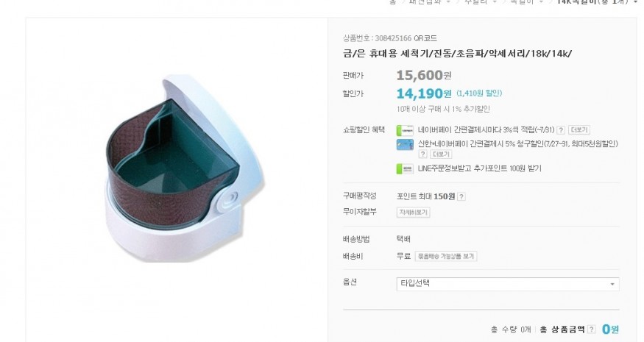
Task: Expand the 14K목걸이 breadcrumb dropdown
Action: coord(637,2)
